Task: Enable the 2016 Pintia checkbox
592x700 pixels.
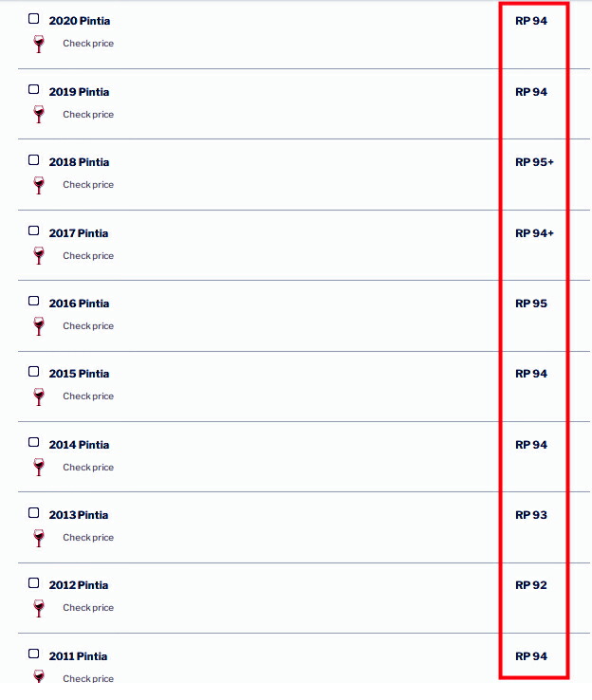Action: 33,301
